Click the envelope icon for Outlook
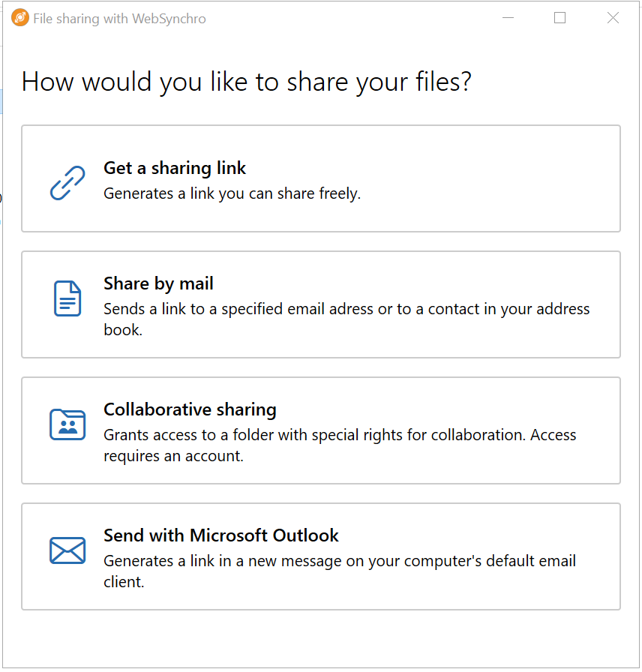Image resolution: width=642 pixels, height=672 pixels. [67, 550]
